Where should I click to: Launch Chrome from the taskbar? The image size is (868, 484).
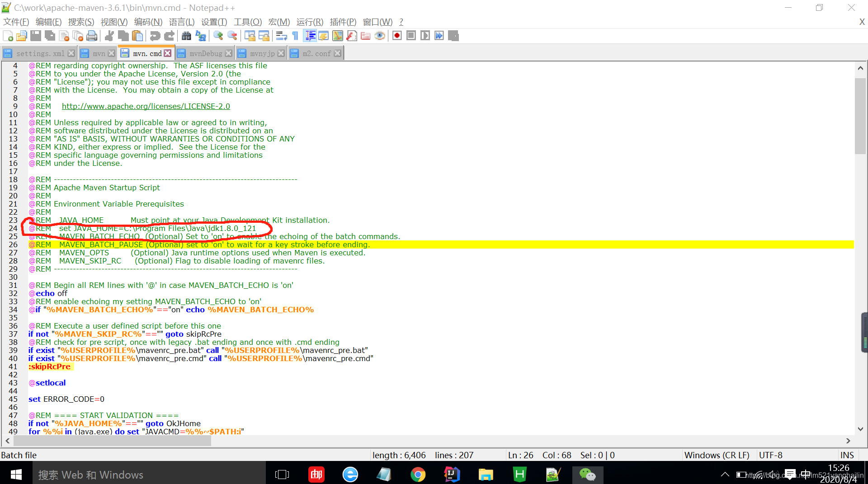pos(418,475)
